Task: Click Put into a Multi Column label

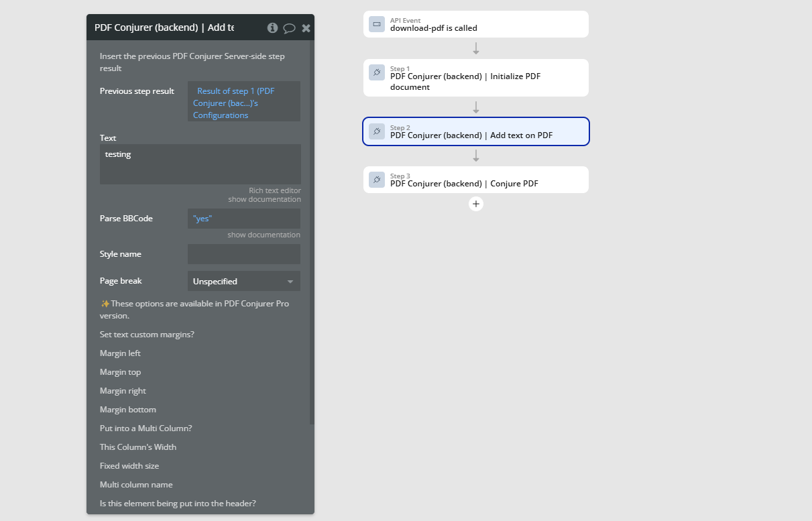Action: click(146, 428)
